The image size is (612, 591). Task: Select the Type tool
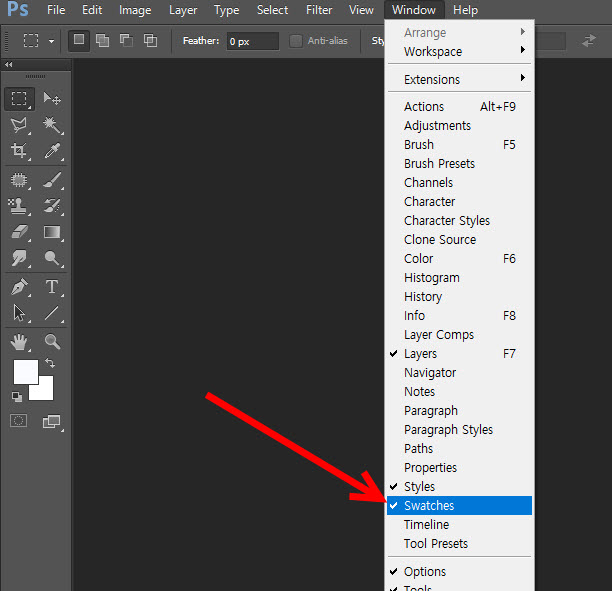click(x=52, y=287)
